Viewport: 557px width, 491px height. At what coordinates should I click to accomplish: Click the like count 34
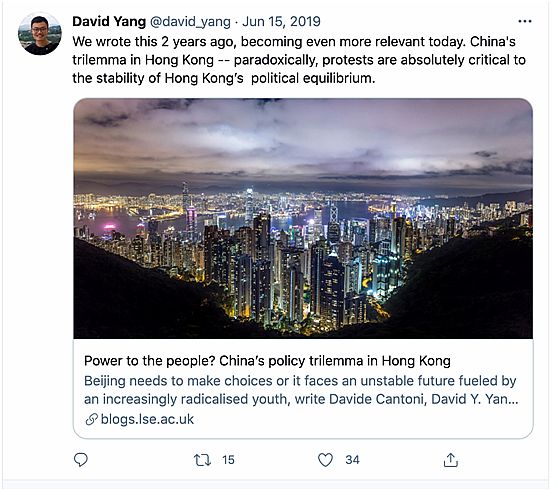pyautogui.click(x=352, y=460)
